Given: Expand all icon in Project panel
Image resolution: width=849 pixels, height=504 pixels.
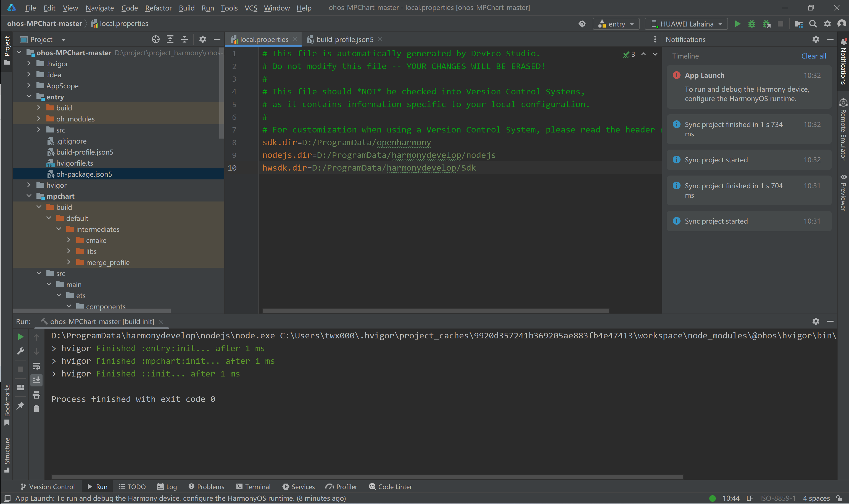Looking at the screenshot, I should (170, 39).
